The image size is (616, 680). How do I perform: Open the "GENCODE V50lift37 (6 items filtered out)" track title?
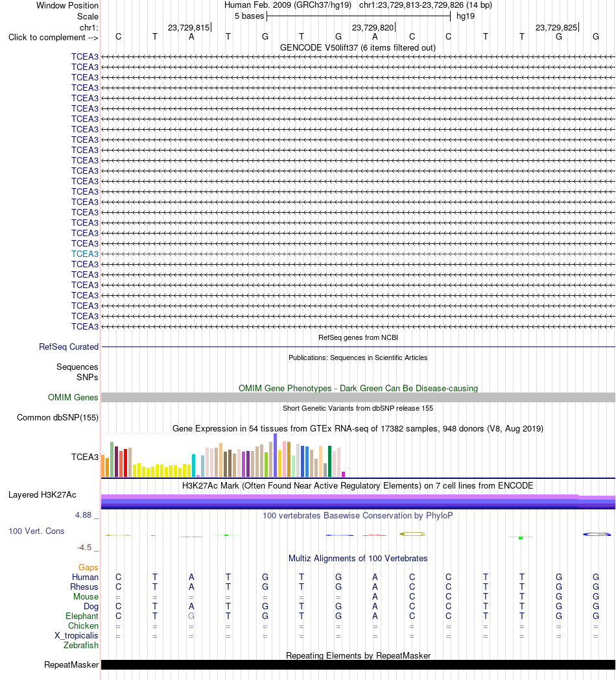[358, 48]
